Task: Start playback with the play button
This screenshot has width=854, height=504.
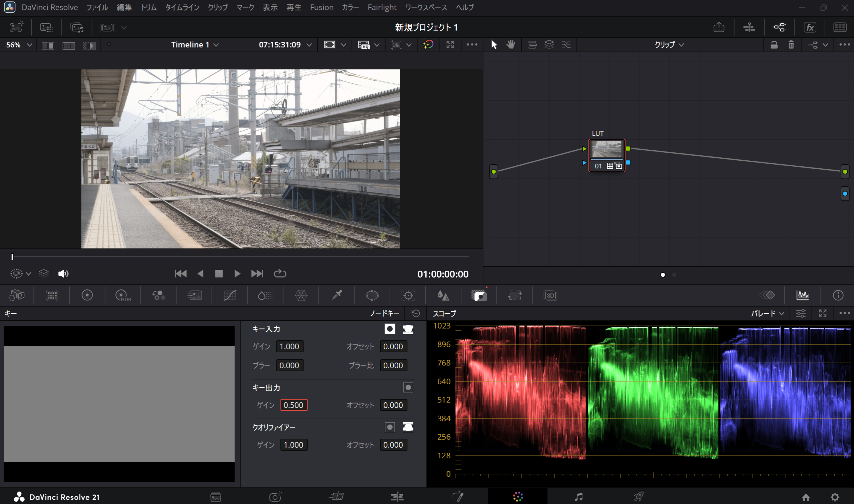Action: coord(237,274)
